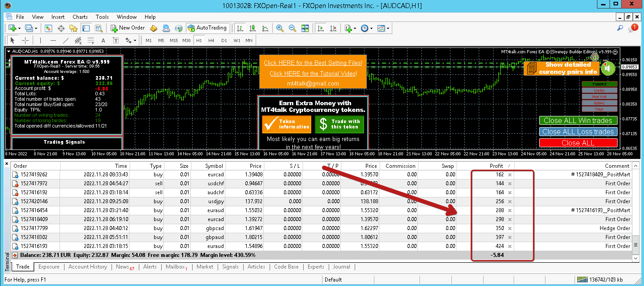Image resolution: width=644 pixels, height=286 pixels.
Task: Open the Tools menu
Action: [102, 17]
